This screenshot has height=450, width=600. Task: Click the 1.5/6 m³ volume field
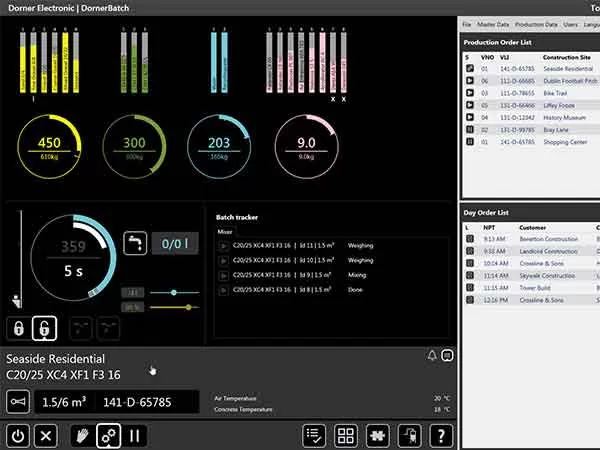(x=64, y=402)
